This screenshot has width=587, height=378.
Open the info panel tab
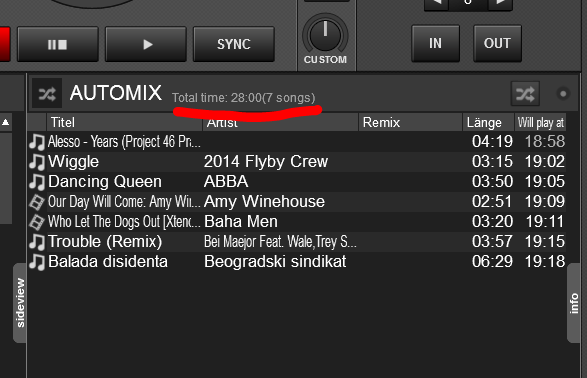[574, 303]
